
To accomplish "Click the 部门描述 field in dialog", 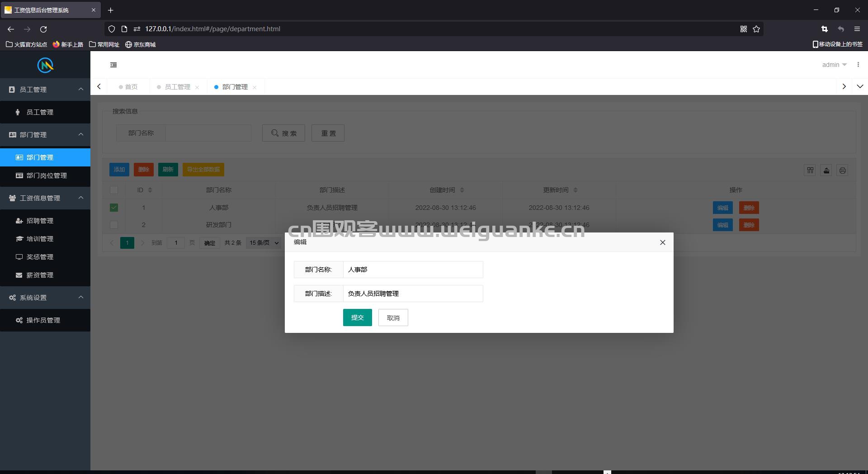I will pos(413,294).
